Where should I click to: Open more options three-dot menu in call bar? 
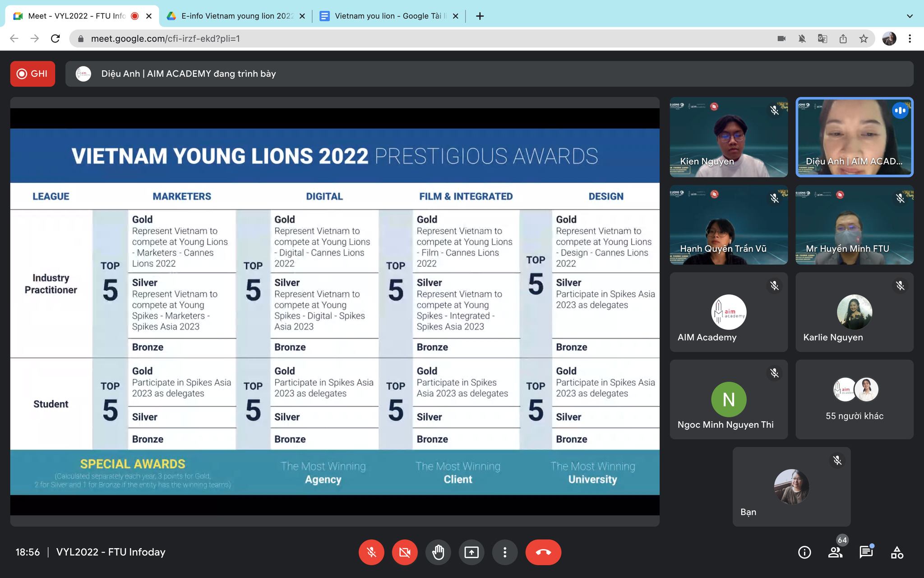tap(505, 552)
